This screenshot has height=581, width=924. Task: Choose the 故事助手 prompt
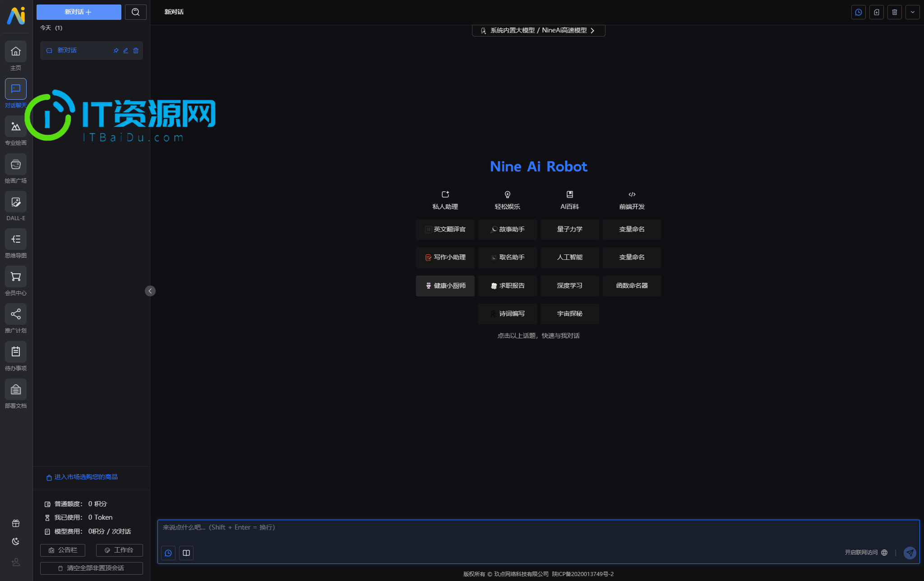[508, 230]
